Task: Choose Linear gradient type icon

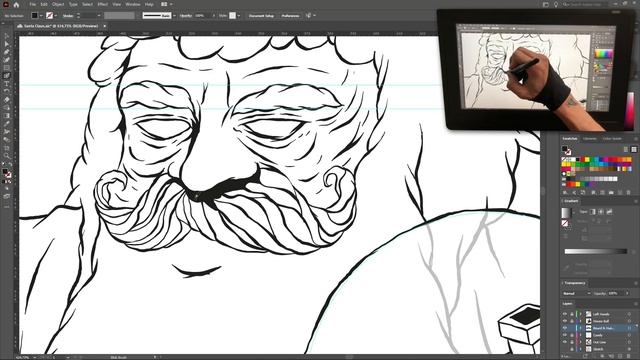Action: [593, 211]
